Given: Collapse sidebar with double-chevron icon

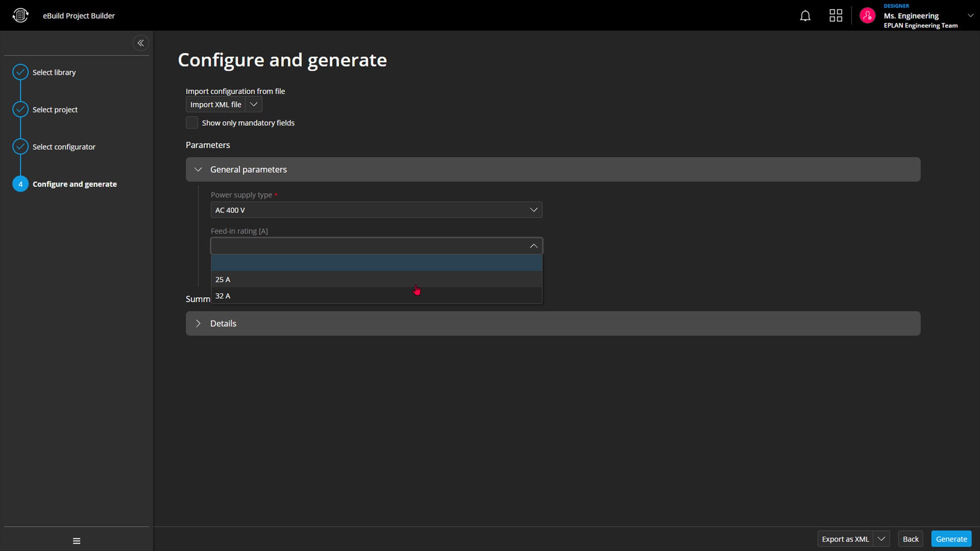Looking at the screenshot, I should click(141, 43).
